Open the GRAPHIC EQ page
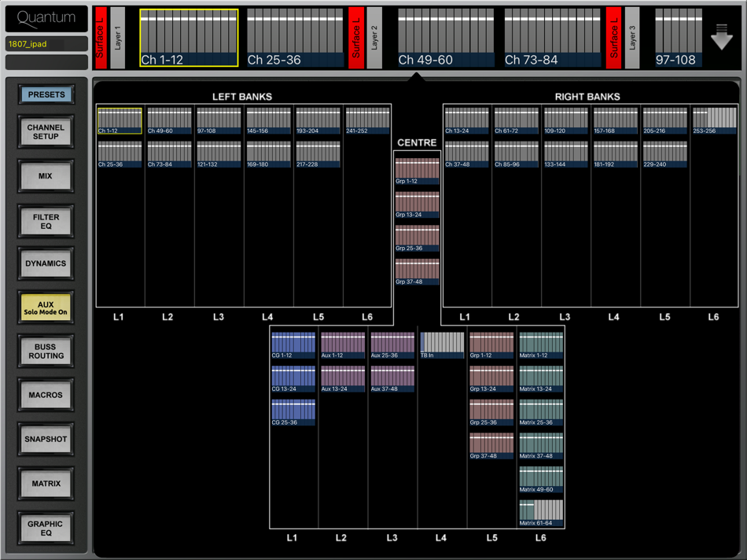The width and height of the screenshot is (747, 560). [x=46, y=528]
